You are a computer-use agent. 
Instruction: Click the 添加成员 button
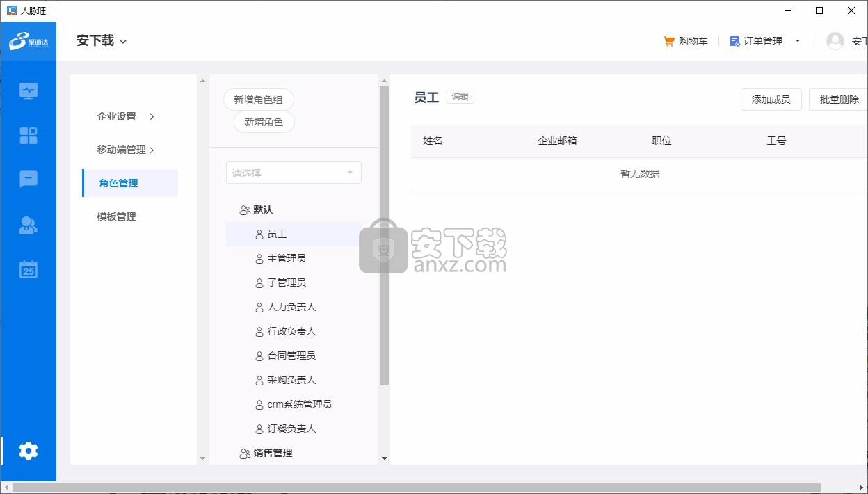(x=771, y=99)
